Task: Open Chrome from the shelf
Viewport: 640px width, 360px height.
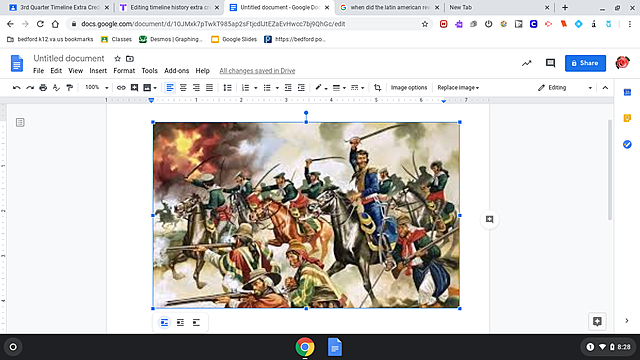Action: click(x=304, y=347)
